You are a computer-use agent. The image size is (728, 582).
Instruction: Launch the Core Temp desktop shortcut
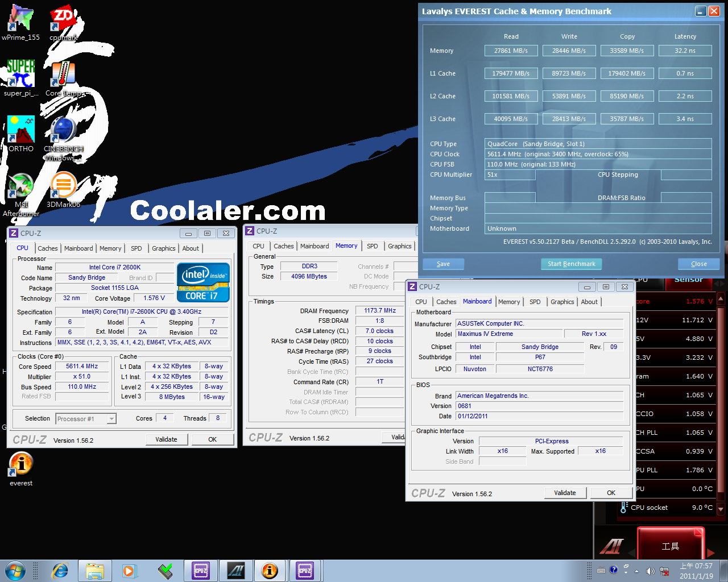pyautogui.click(x=63, y=78)
